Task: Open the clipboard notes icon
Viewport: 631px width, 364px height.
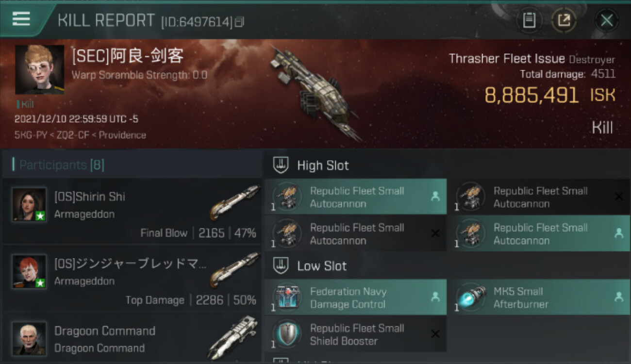Action: pyautogui.click(x=529, y=20)
